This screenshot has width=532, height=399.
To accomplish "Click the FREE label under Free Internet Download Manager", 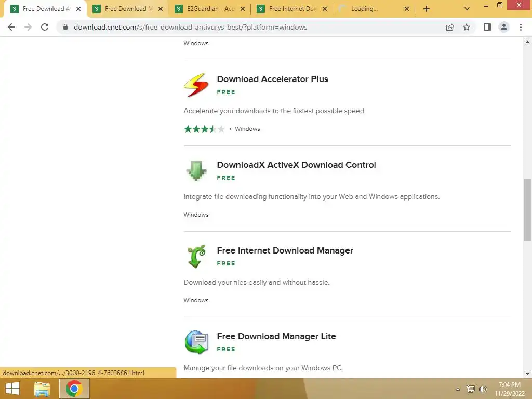I will click(x=226, y=263).
